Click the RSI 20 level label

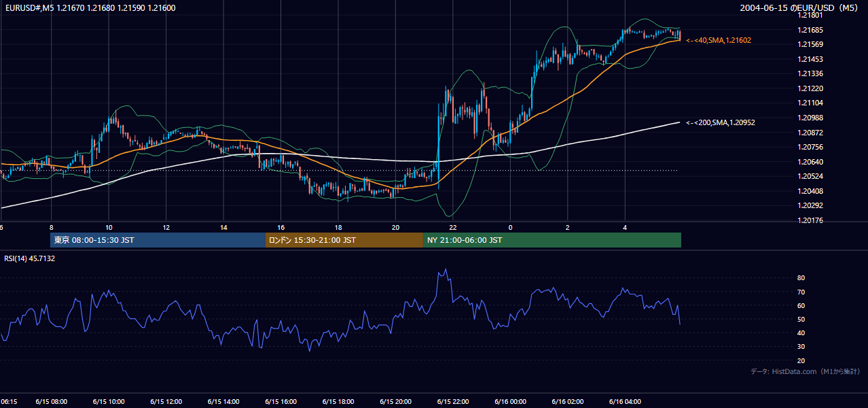point(801,360)
